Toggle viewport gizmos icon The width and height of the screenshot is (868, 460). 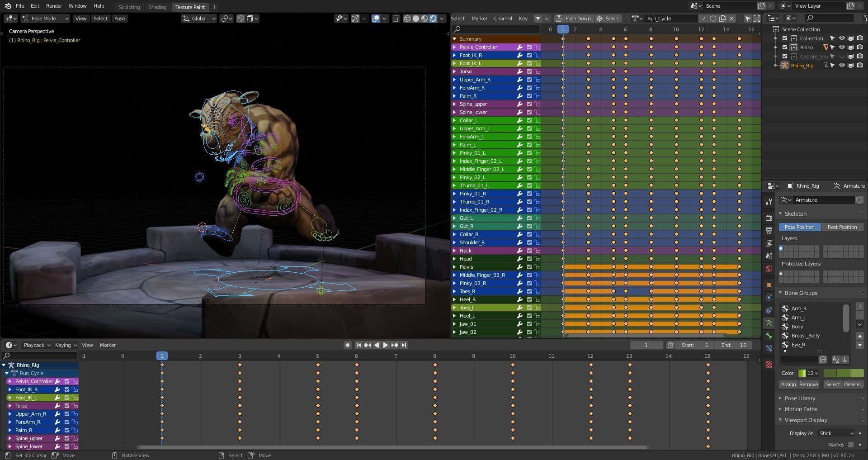[x=355, y=19]
